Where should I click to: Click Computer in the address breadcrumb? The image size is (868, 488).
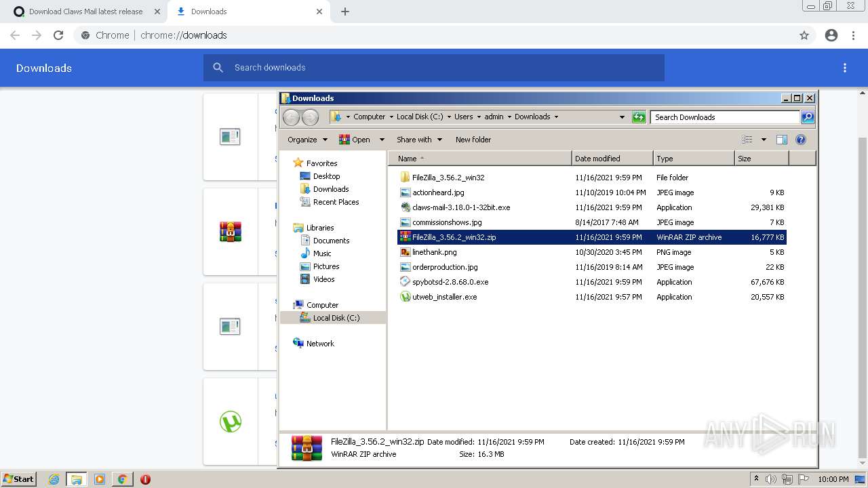369,117
